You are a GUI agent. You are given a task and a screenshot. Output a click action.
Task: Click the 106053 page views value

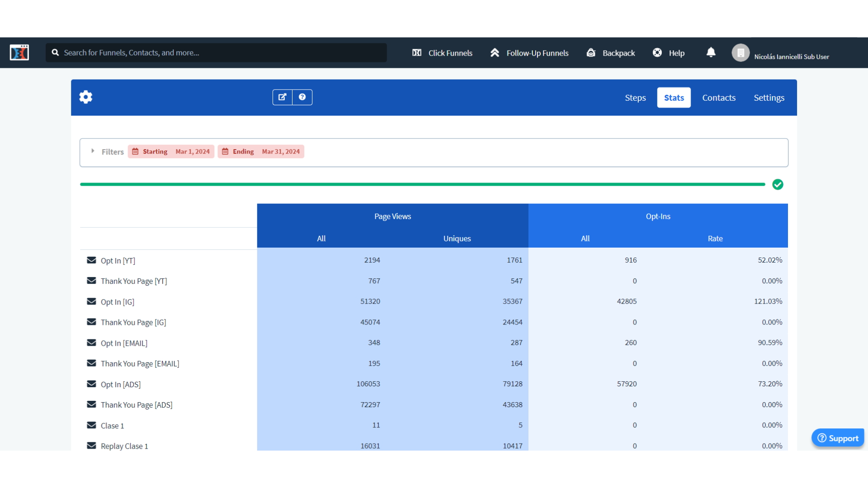368,384
